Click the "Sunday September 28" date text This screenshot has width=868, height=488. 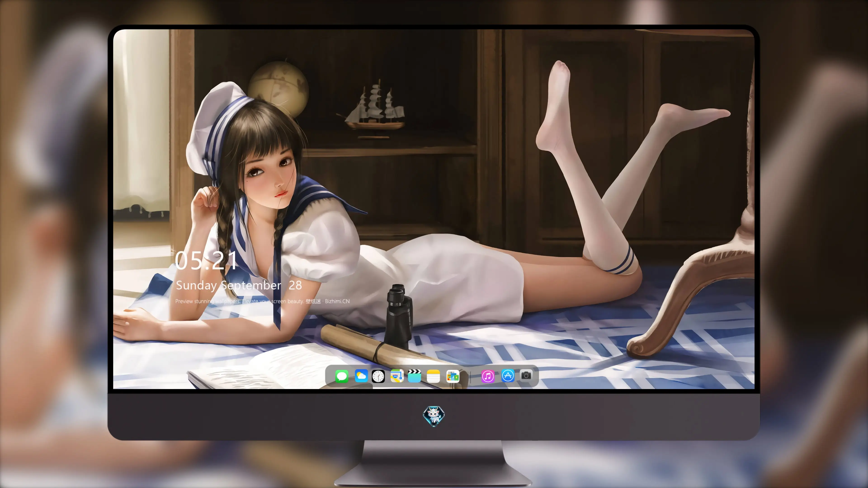tap(239, 286)
